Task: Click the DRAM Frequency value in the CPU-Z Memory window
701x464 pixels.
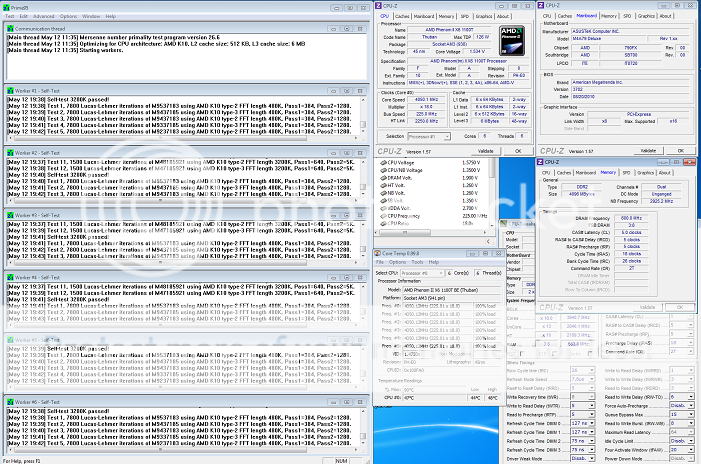Action: coord(631,218)
